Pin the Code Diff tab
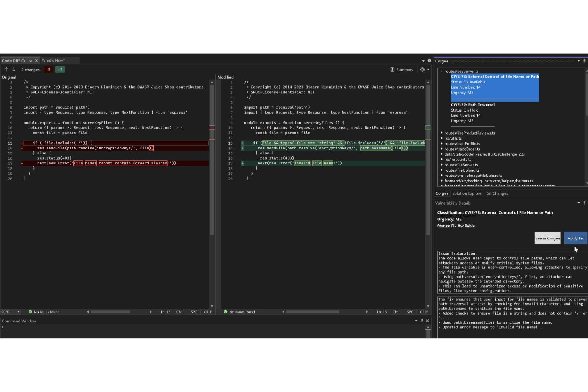 [30, 61]
